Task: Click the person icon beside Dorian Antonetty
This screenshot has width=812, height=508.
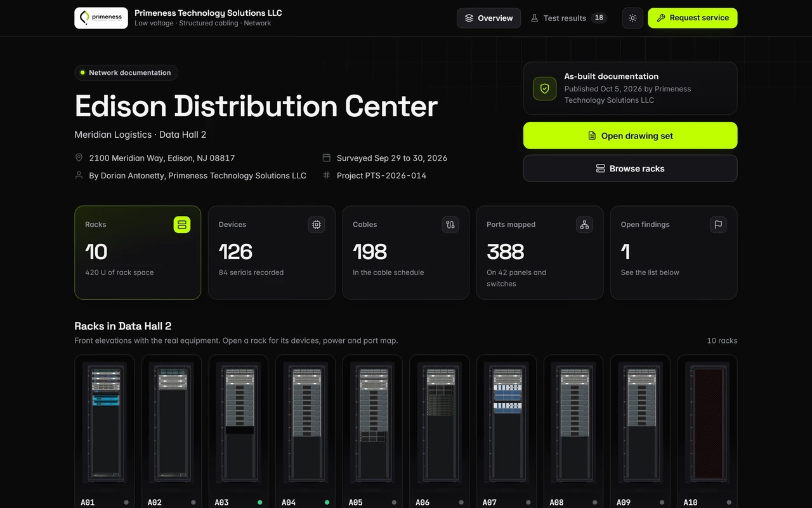Action: 79,175
